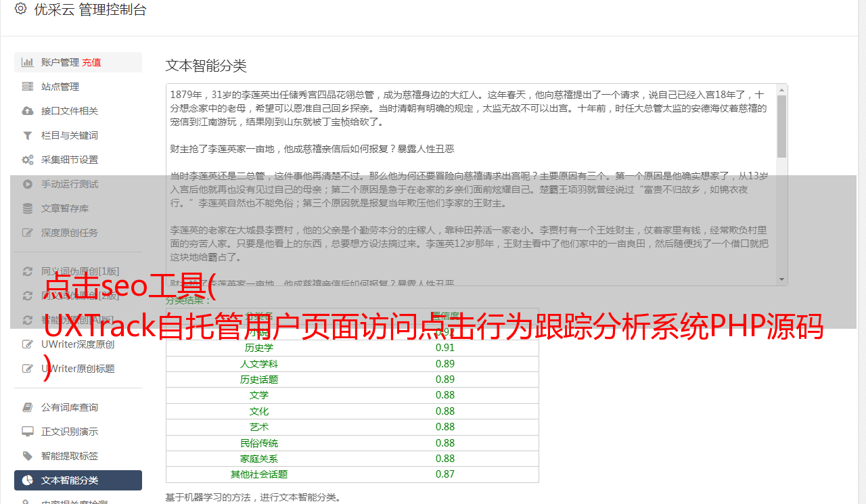Click the edit icon for UWriter深度原创

tap(28, 344)
